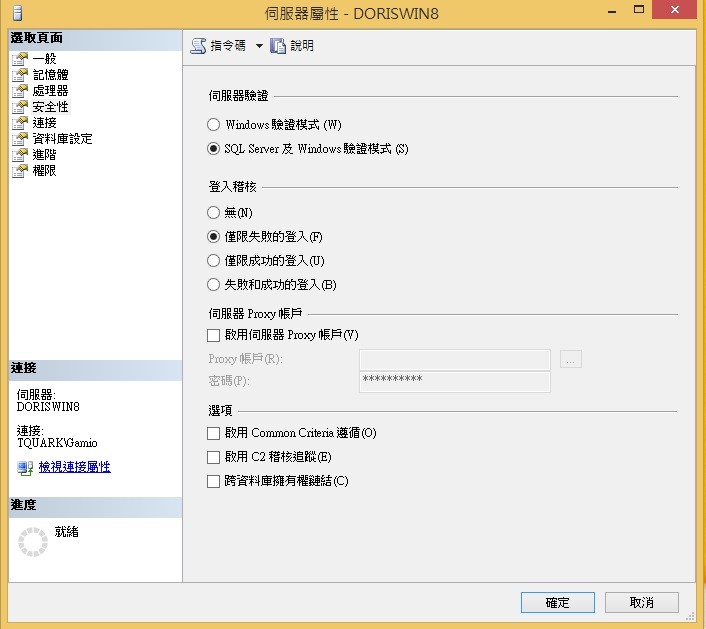The width and height of the screenshot is (706, 629).
Task: Click the icon beside 安全性 page
Action: click(x=20, y=107)
